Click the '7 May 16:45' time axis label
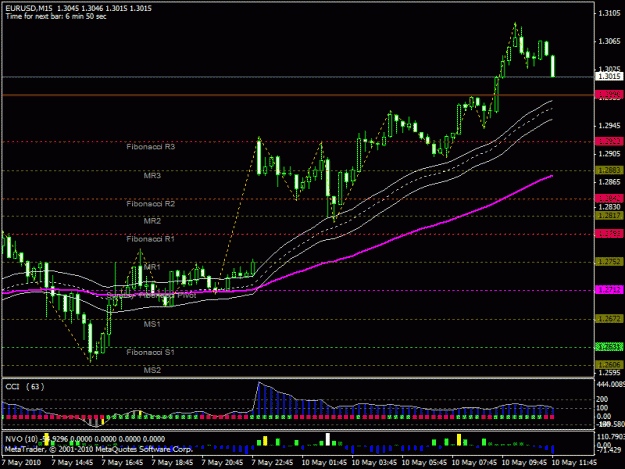The height and width of the screenshot is (469, 625). tap(122, 463)
